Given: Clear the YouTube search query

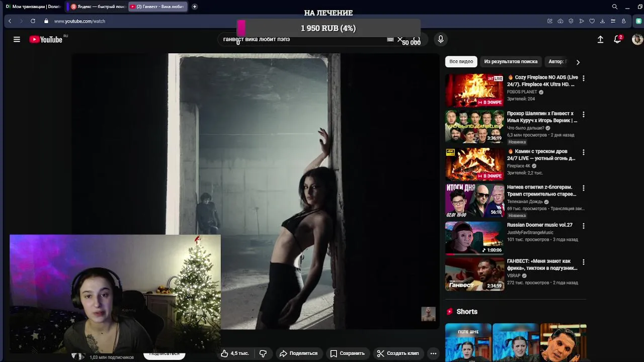Looking at the screenshot, I should coord(400,39).
